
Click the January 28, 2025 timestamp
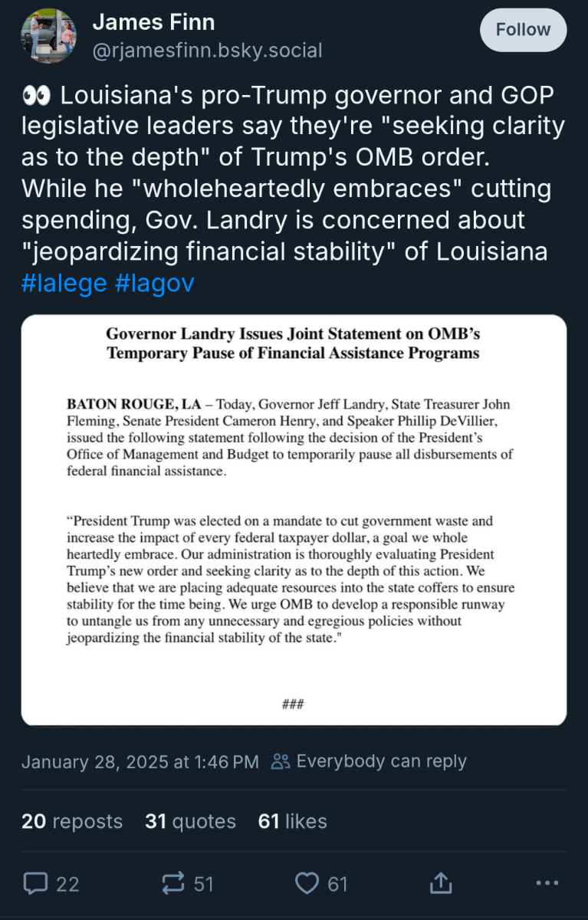140,761
